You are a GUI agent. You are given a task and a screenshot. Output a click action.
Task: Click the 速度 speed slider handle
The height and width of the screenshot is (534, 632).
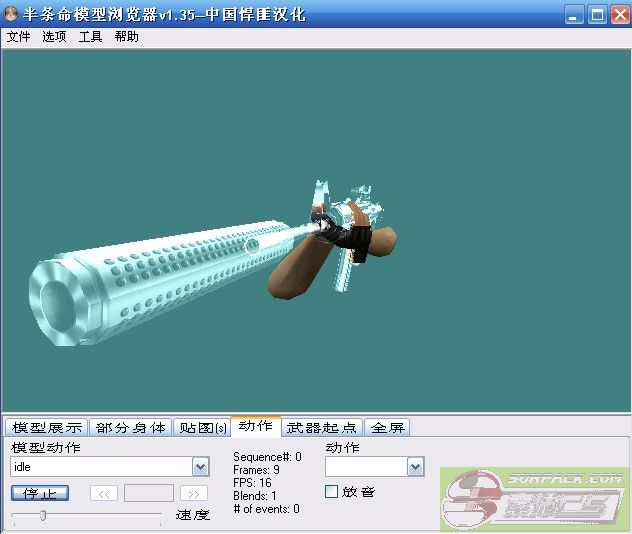[42, 515]
